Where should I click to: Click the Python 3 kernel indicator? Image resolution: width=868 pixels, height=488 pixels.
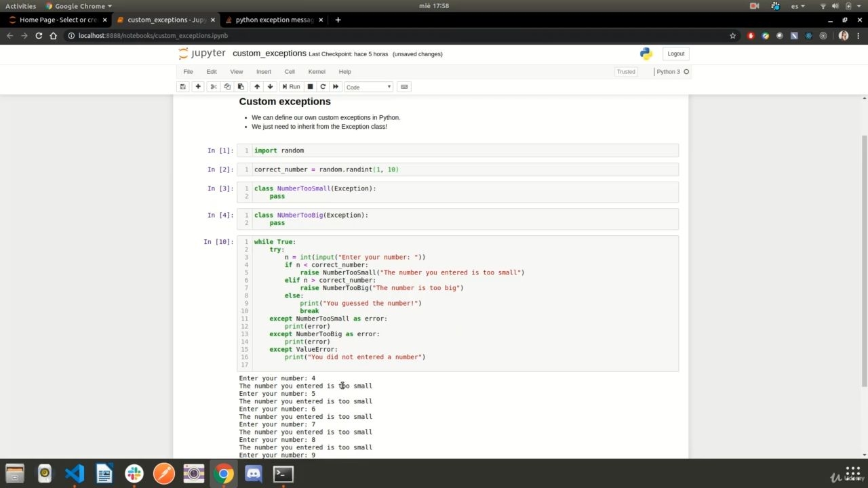[x=672, y=72]
